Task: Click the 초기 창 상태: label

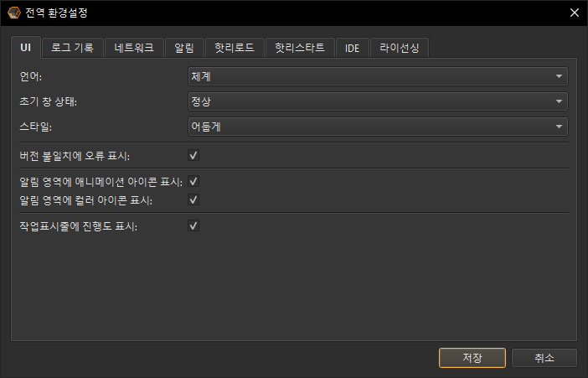Action: click(48, 101)
